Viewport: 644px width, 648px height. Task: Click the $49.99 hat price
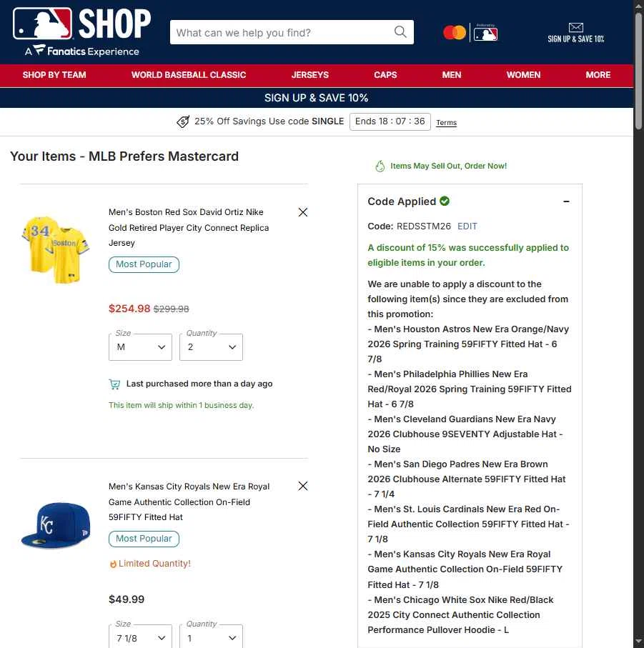pyautogui.click(x=127, y=599)
